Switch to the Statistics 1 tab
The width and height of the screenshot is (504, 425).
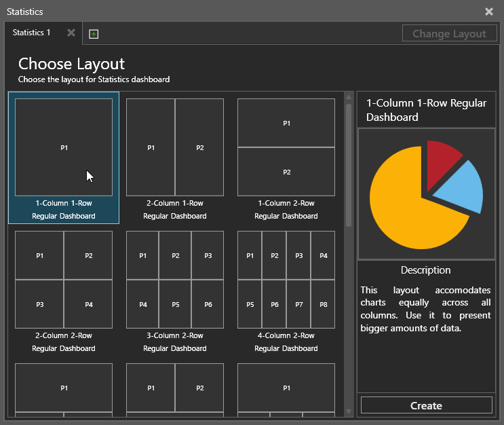31,33
